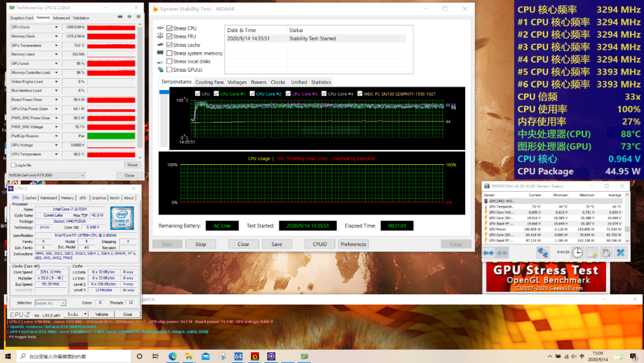644x363 pixels.
Task: Click GPU Temperature red sensor graph bar
Action: click(111, 45)
